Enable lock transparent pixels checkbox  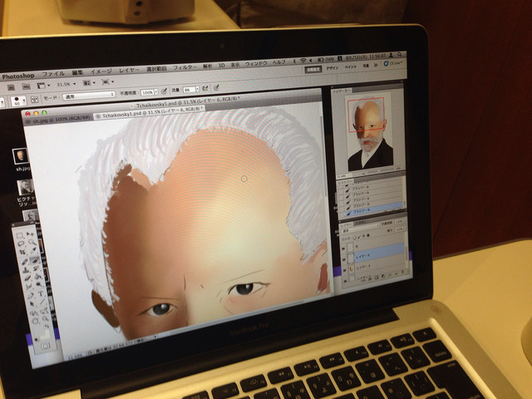(x=354, y=237)
